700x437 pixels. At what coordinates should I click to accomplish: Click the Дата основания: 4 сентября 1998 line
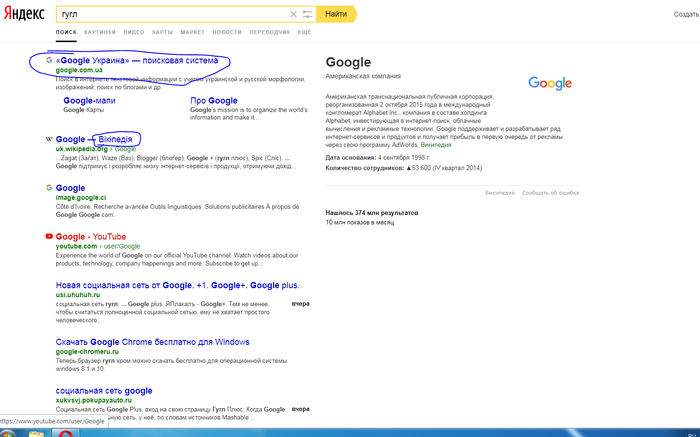click(x=378, y=158)
